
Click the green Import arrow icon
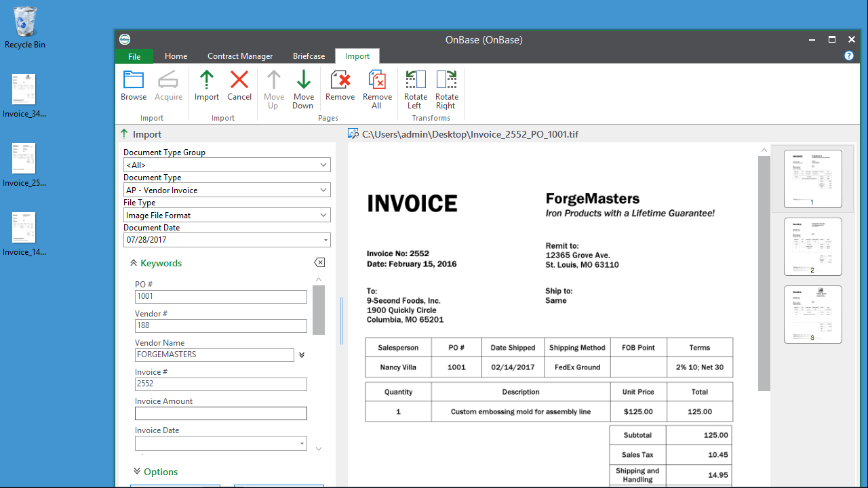tap(207, 81)
